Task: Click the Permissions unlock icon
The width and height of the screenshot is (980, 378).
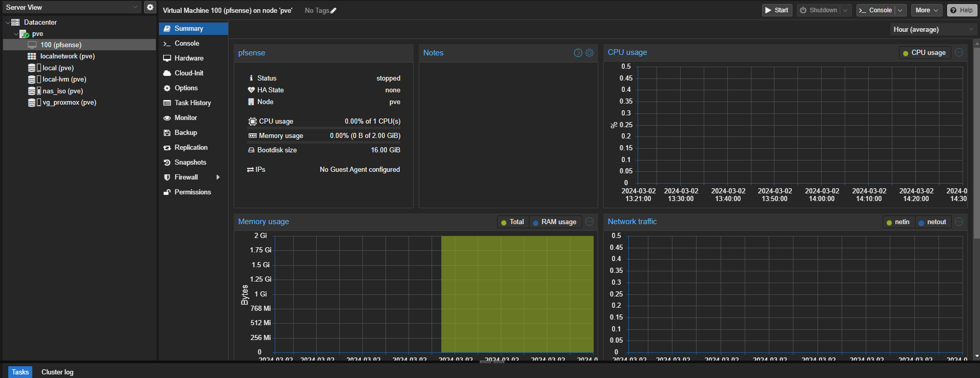Action: click(167, 192)
